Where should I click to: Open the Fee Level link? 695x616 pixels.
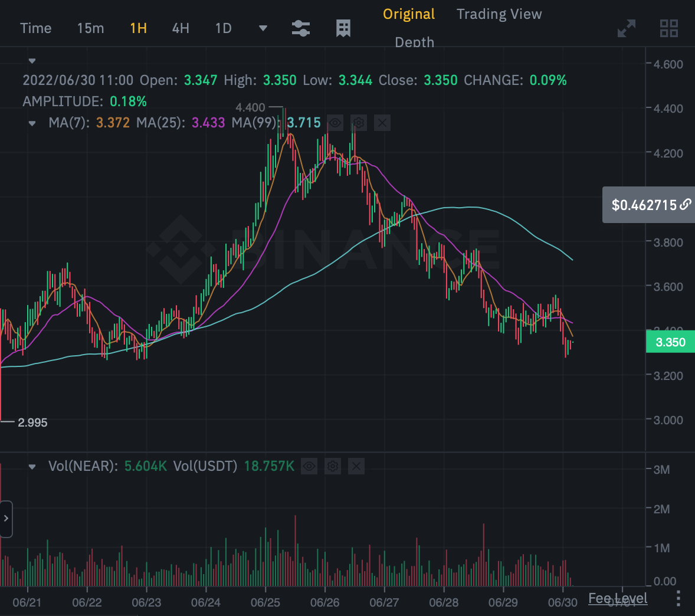click(618, 598)
